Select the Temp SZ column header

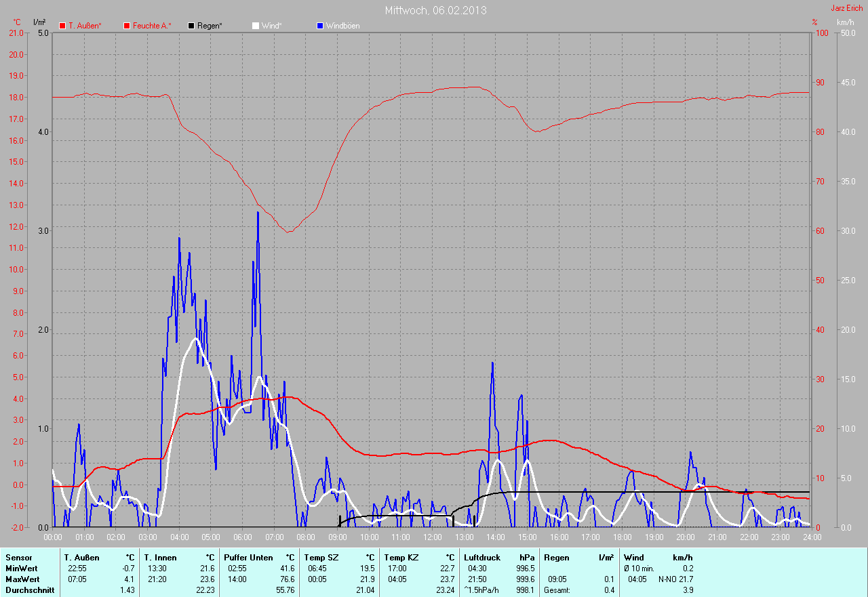[x=319, y=558]
